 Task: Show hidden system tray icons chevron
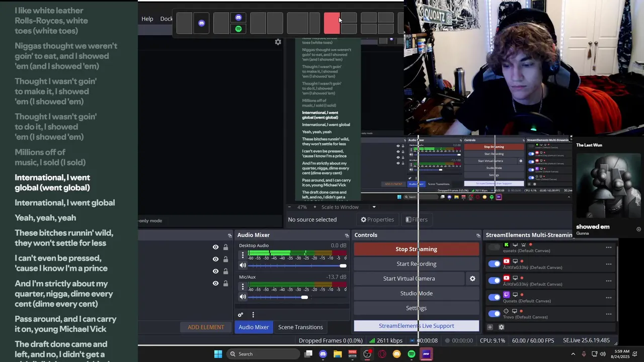coord(573,354)
